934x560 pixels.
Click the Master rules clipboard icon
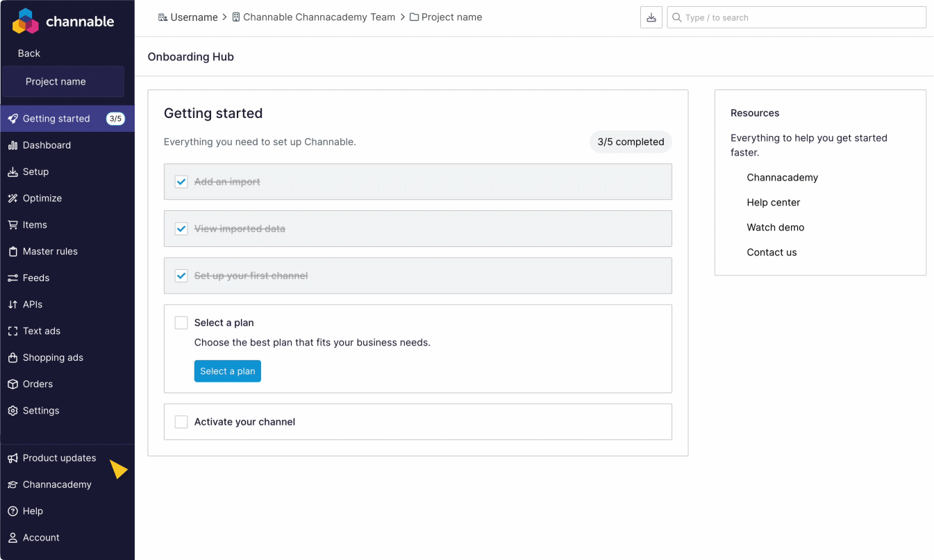tap(12, 251)
